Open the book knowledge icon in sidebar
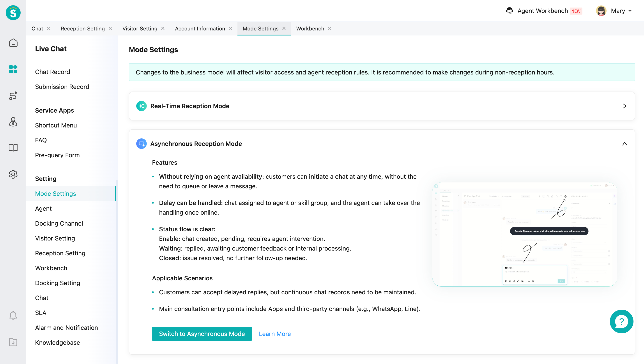This screenshot has width=644, height=364. coord(13,148)
